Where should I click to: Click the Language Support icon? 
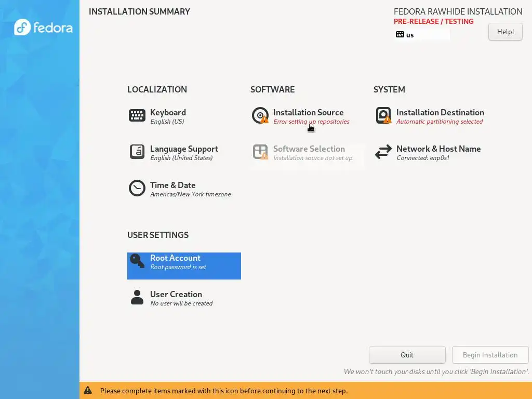(x=137, y=152)
